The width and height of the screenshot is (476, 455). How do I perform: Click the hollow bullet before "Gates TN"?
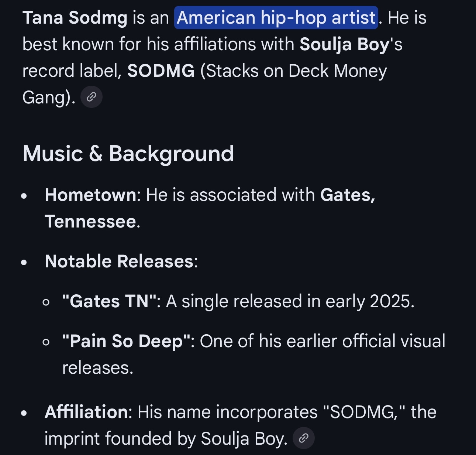click(x=46, y=302)
